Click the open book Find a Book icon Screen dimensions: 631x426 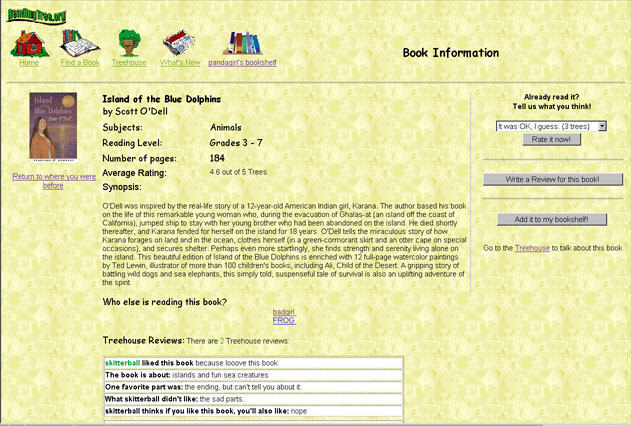[x=79, y=43]
